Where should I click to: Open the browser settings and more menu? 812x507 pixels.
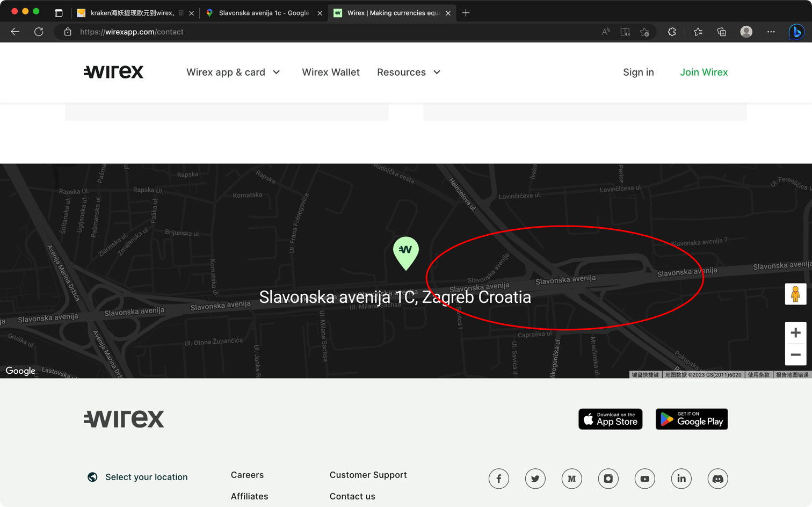click(771, 32)
